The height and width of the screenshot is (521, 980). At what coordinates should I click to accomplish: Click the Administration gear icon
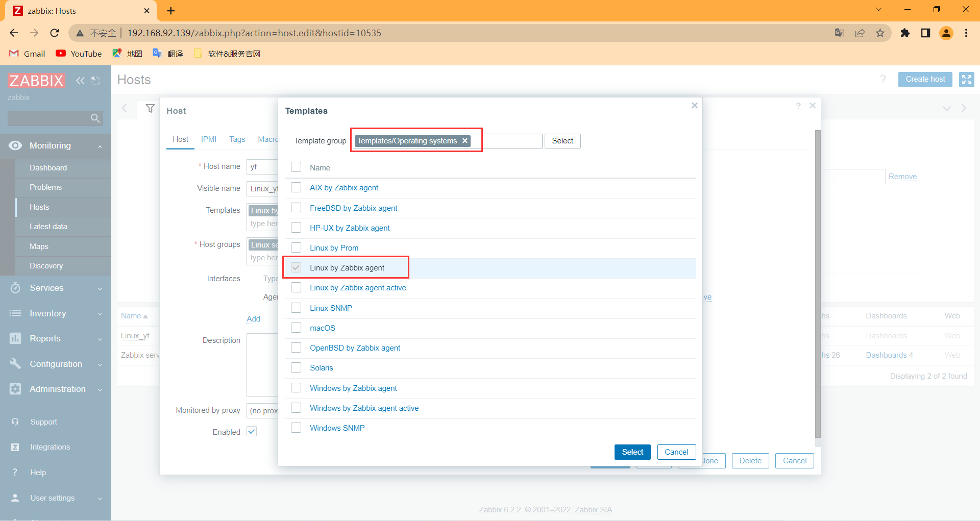pyautogui.click(x=15, y=389)
